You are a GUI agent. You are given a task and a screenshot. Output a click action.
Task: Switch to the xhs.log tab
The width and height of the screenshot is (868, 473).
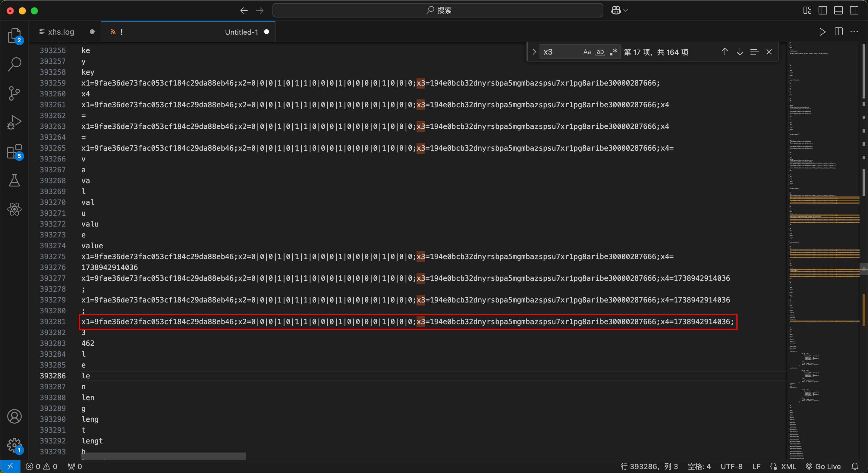tap(61, 32)
